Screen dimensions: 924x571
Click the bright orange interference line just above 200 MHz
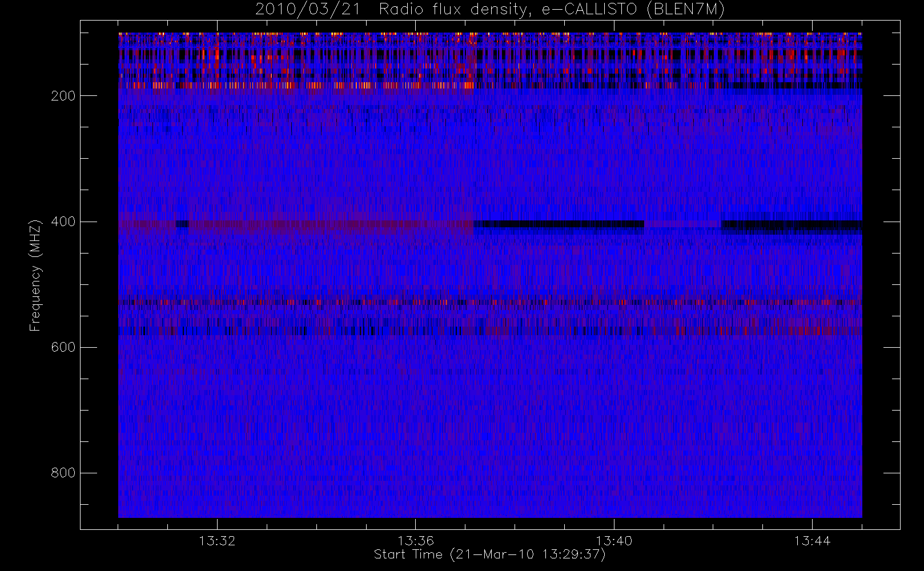pyautogui.click(x=296, y=86)
